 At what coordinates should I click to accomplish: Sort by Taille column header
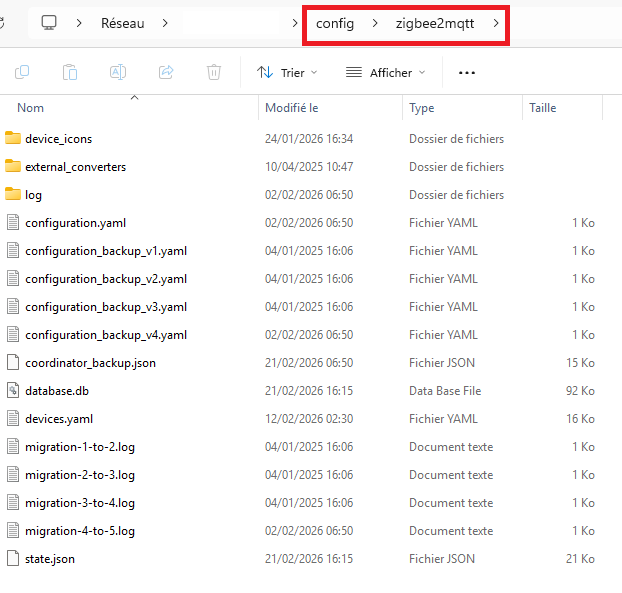pyautogui.click(x=543, y=108)
